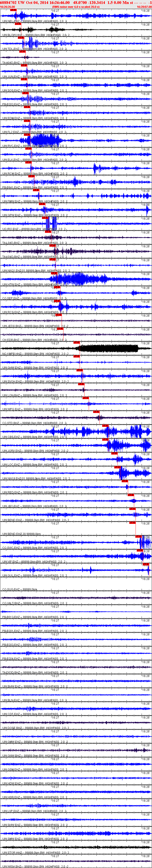Click the UW.SVOH.EHZ channel label
The width and height of the screenshot is (152, 868).
(x=35, y=381)
